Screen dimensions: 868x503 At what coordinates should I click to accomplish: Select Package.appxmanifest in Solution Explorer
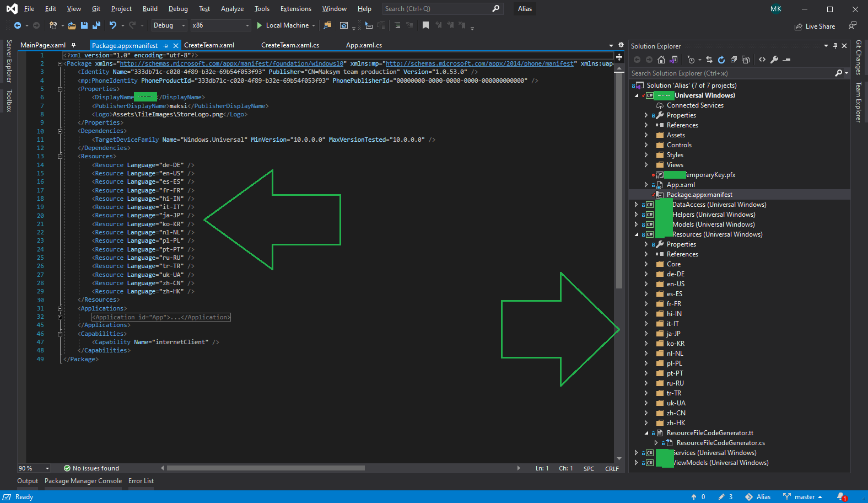coord(699,195)
